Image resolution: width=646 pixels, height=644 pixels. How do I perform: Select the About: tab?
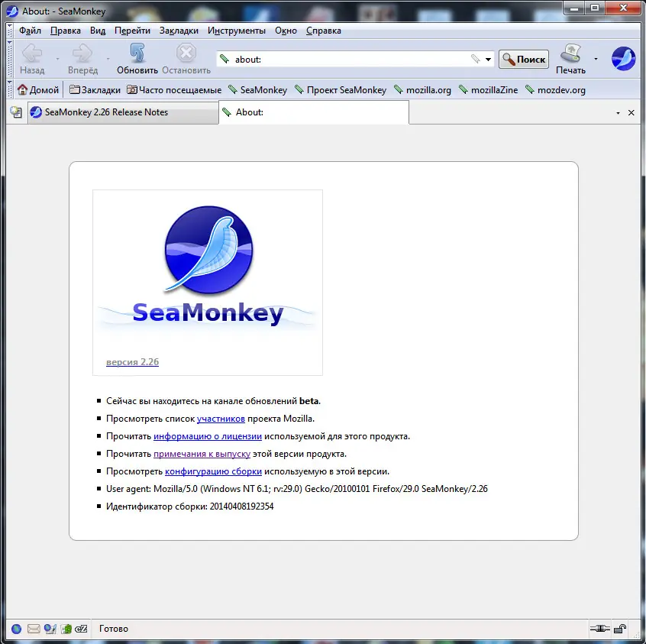(314, 112)
